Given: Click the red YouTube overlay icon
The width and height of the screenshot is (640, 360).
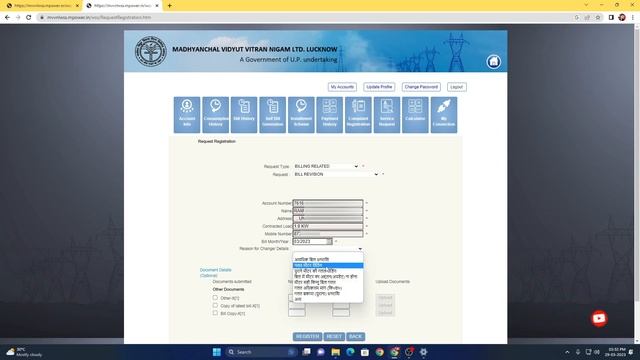Looking at the screenshot, I should [x=599, y=318].
